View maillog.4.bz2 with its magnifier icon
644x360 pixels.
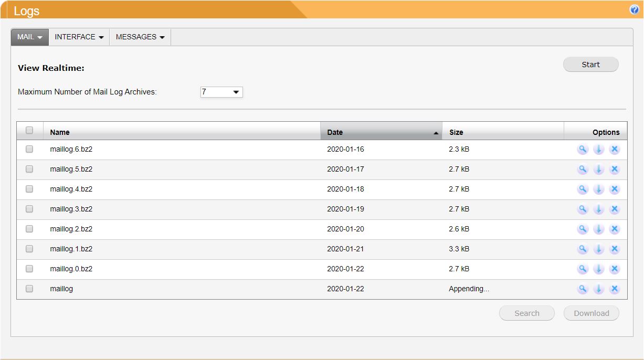point(583,189)
